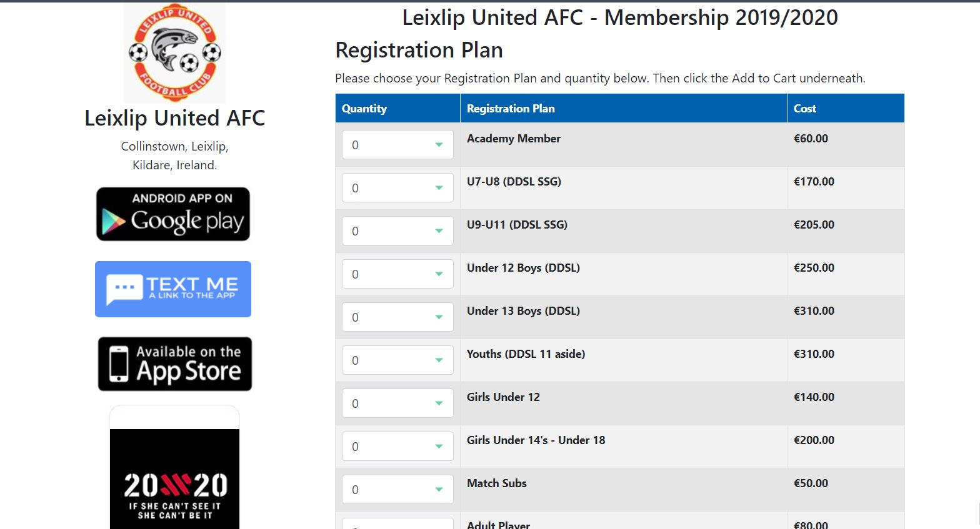Open Girls Under 12 quantity dropdown

397,403
